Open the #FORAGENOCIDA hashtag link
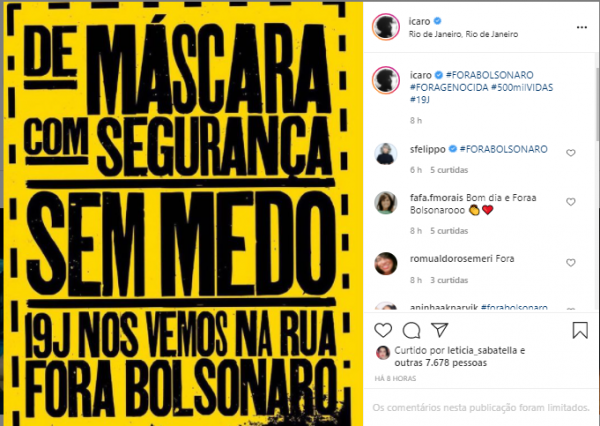This screenshot has width=600, height=426. coord(449,87)
